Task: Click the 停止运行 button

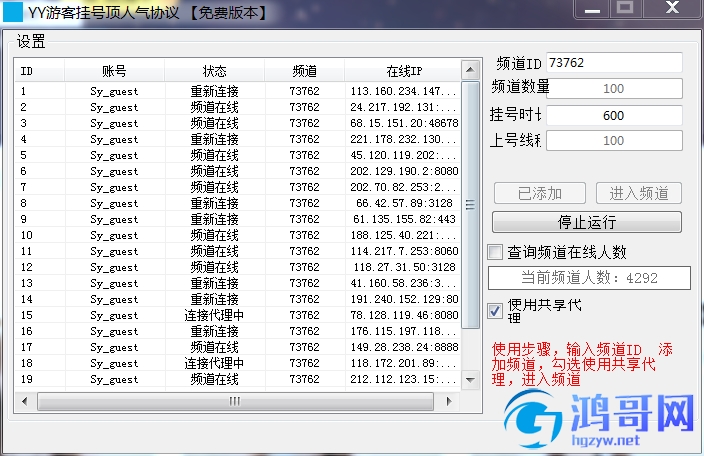Action: coord(587,222)
